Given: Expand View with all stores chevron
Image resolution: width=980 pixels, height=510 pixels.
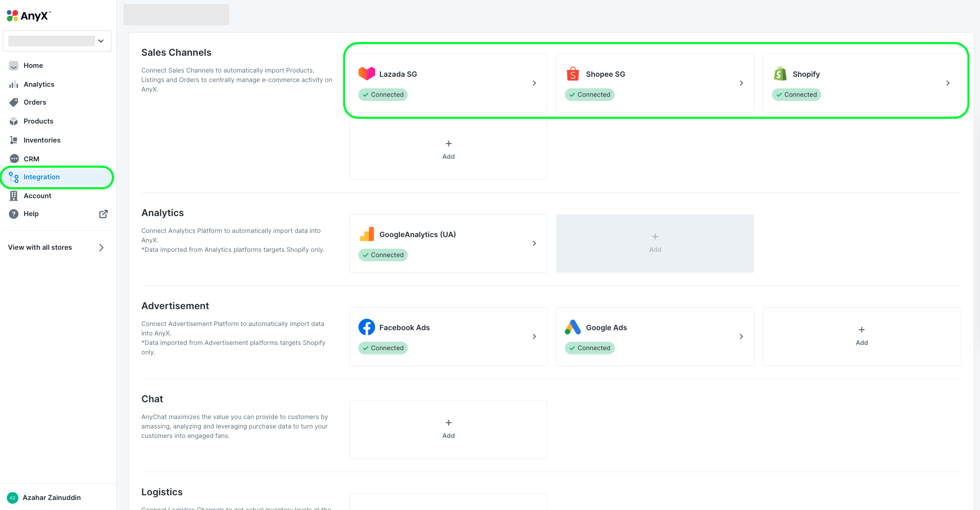Looking at the screenshot, I should [x=101, y=248].
